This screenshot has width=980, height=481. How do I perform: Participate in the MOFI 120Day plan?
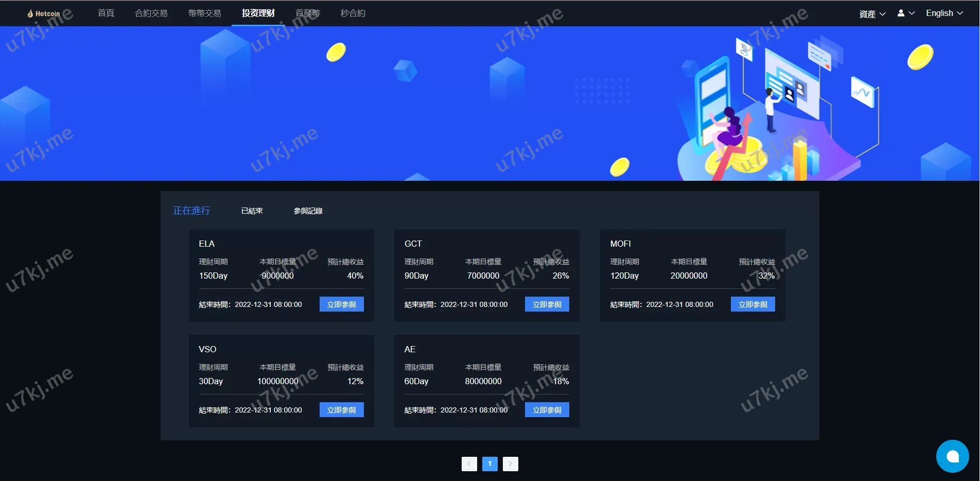tap(752, 304)
